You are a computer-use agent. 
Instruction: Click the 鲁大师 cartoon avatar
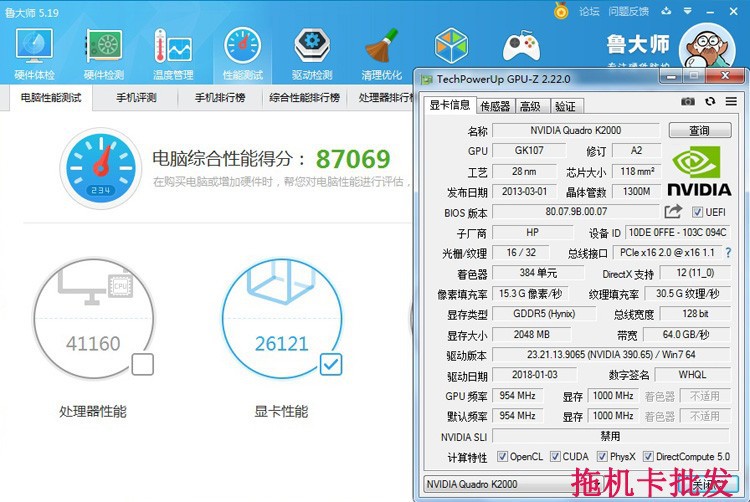[707, 46]
